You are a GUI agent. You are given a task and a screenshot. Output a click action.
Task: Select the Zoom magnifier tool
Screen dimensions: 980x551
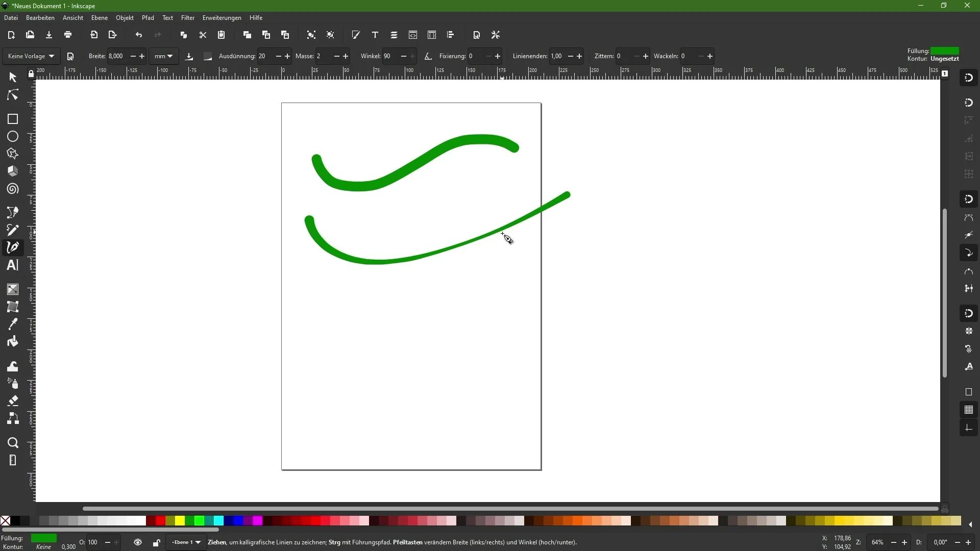click(x=13, y=443)
